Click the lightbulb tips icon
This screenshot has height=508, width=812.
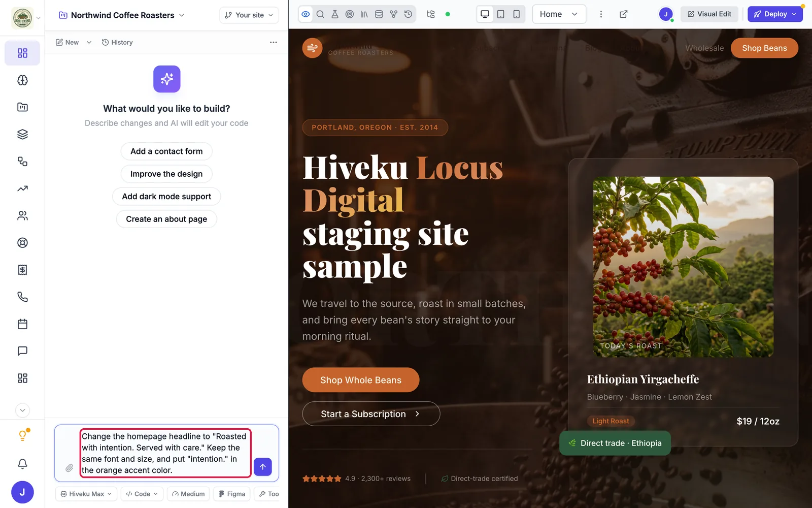coord(22,436)
